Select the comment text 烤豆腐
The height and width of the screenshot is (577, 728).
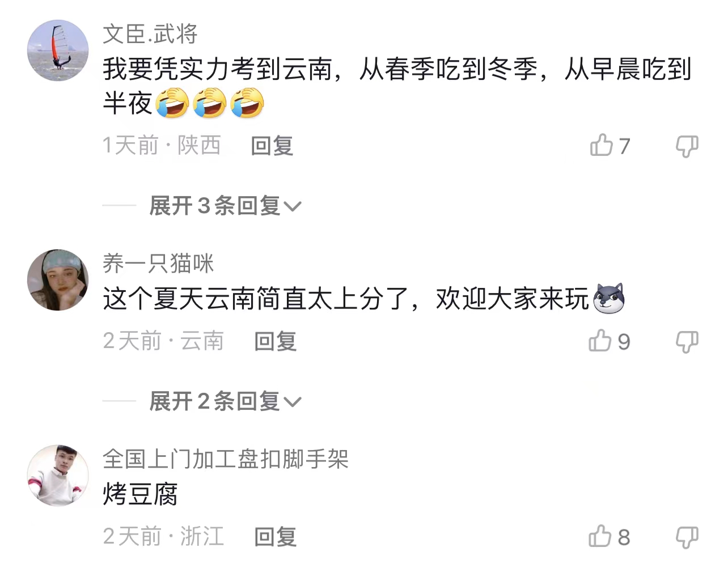pyautogui.click(x=140, y=494)
